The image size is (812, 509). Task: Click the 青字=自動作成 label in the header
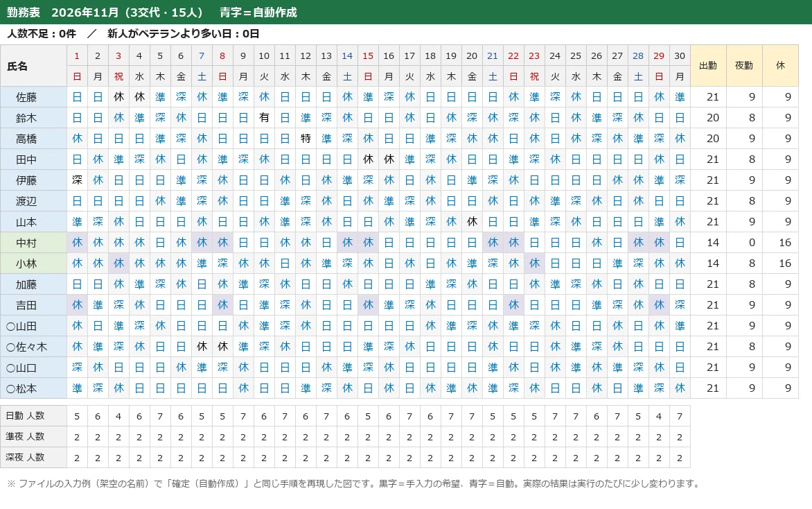pos(258,12)
